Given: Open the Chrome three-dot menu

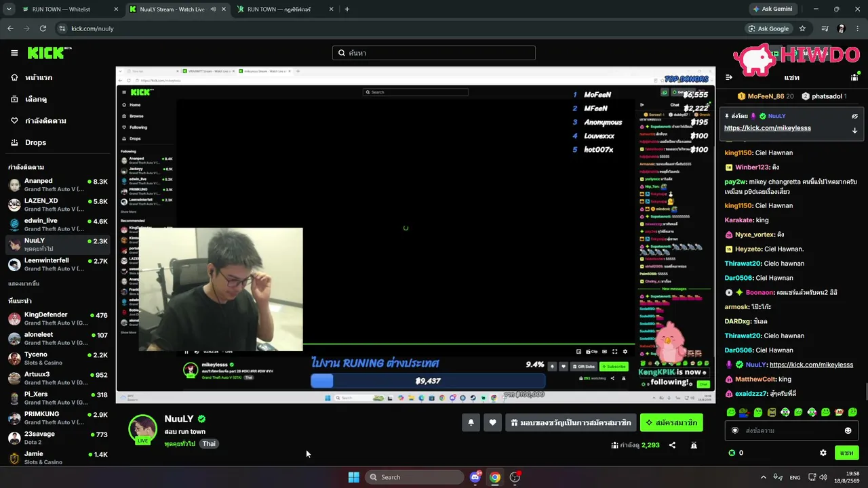Looking at the screenshot, I should point(858,28).
